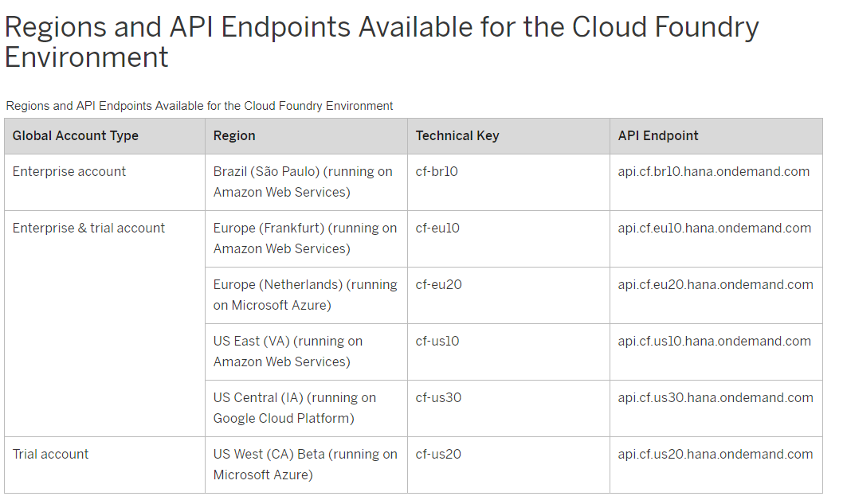Click the api.cf.eu10.hana.ondemand.com endpoint

pos(715,228)
